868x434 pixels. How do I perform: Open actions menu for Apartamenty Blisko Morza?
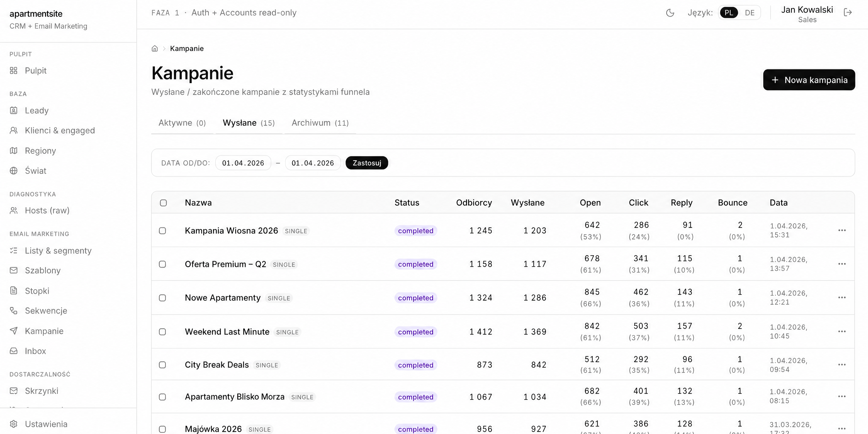coord(842,397)
